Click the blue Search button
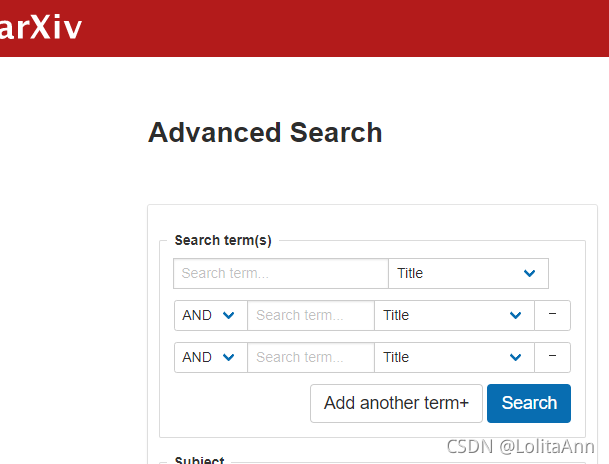609x464 pixels. 529,403
